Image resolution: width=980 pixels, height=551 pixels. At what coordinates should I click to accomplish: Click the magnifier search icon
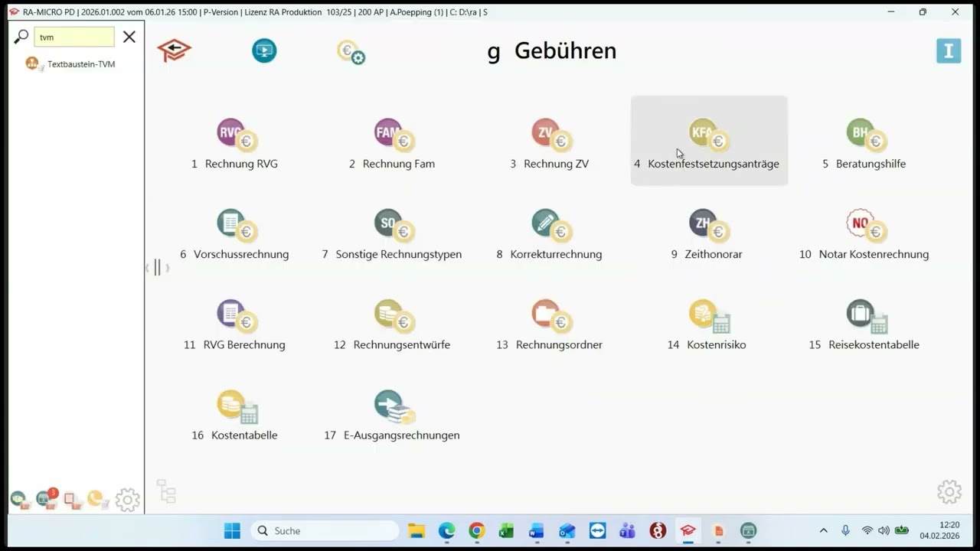tap(21, 37)
